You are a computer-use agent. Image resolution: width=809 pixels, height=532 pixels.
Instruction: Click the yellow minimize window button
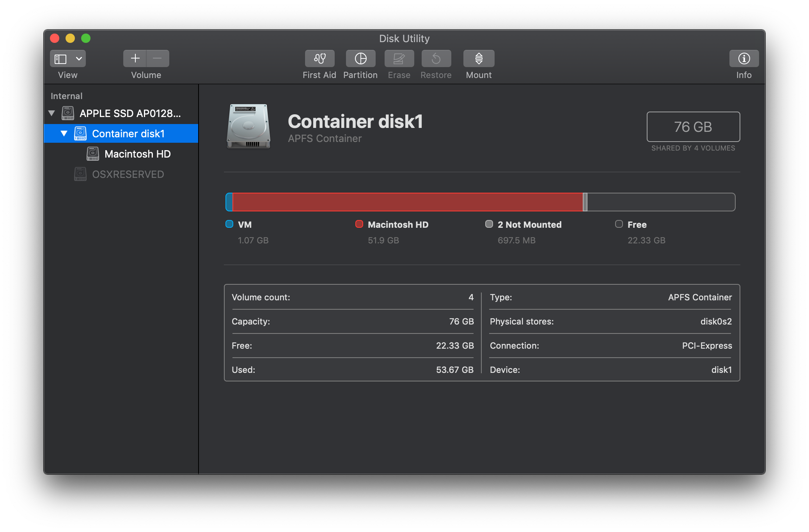click(70, 38)
